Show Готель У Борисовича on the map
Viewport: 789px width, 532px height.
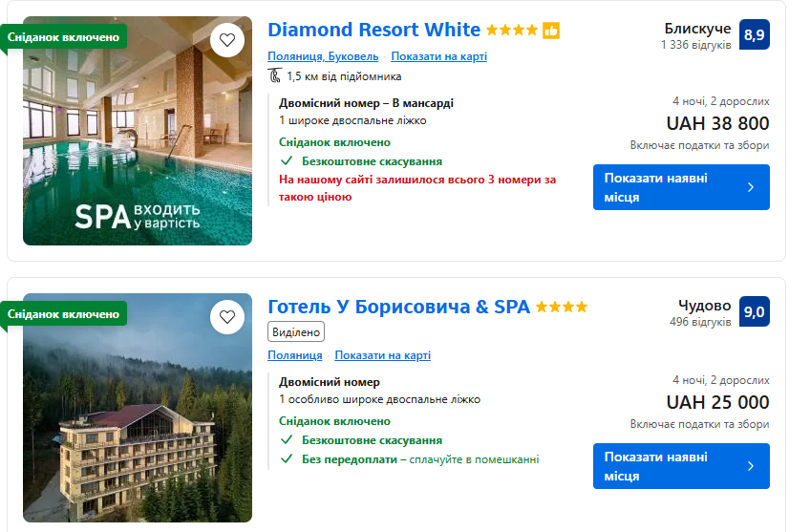tap(383, 355)
